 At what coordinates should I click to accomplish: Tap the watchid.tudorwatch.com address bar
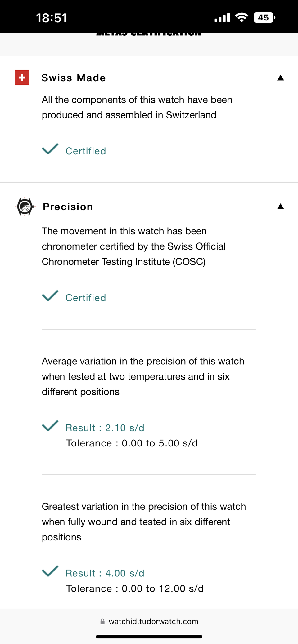point(153,621)
